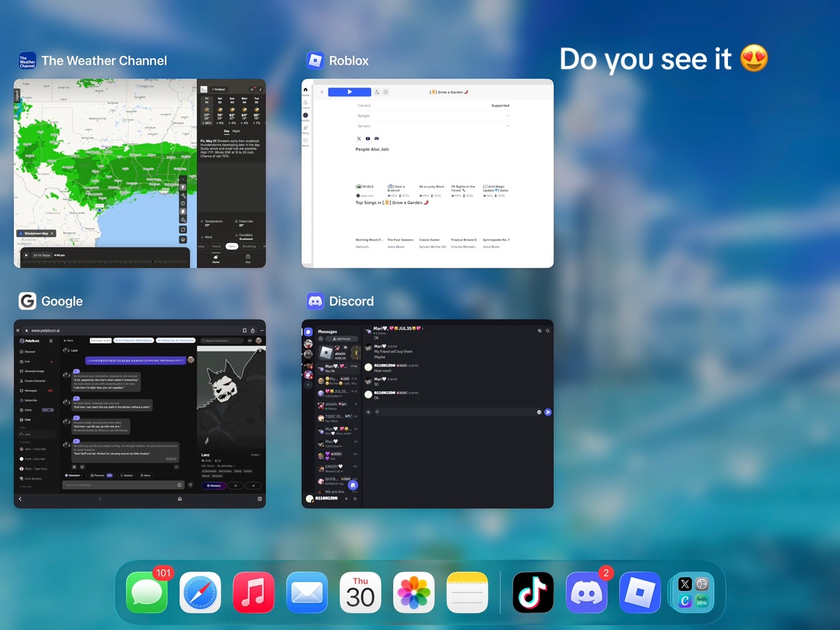
Task: Go back in the Google in-app browser
Action: pos(20,499)
